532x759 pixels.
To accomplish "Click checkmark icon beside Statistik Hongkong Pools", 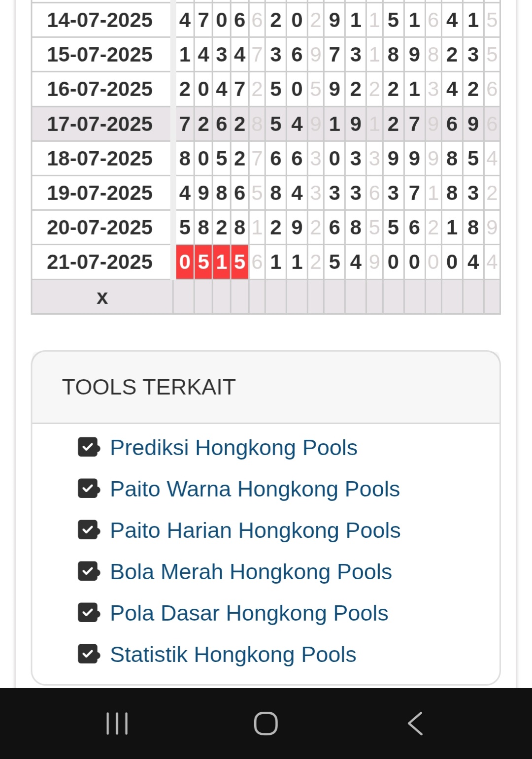I will point(89,654).
